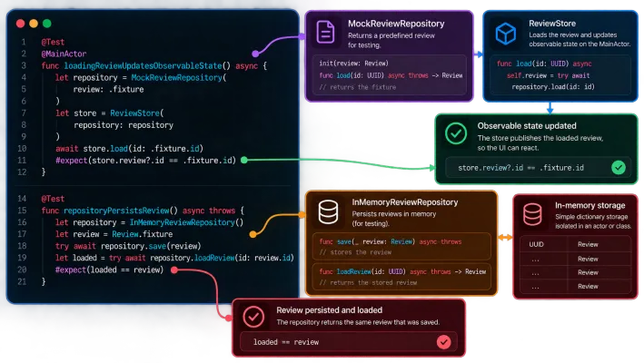Click the '// returns the fixture' comment
The image size is (644, 363).
[x=357, y=87]
